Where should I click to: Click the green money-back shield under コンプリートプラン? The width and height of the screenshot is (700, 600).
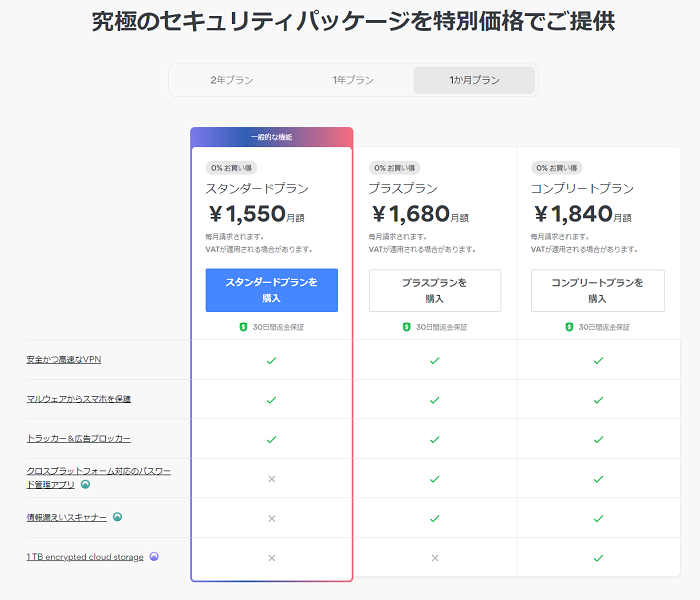pyautogui.click(x=569, y=327)
